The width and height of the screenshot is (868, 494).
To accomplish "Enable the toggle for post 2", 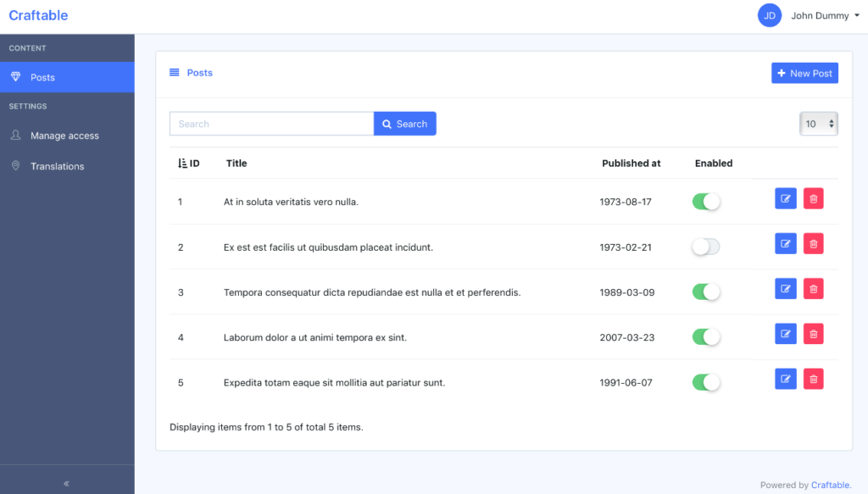I will [x=706, y=247].
